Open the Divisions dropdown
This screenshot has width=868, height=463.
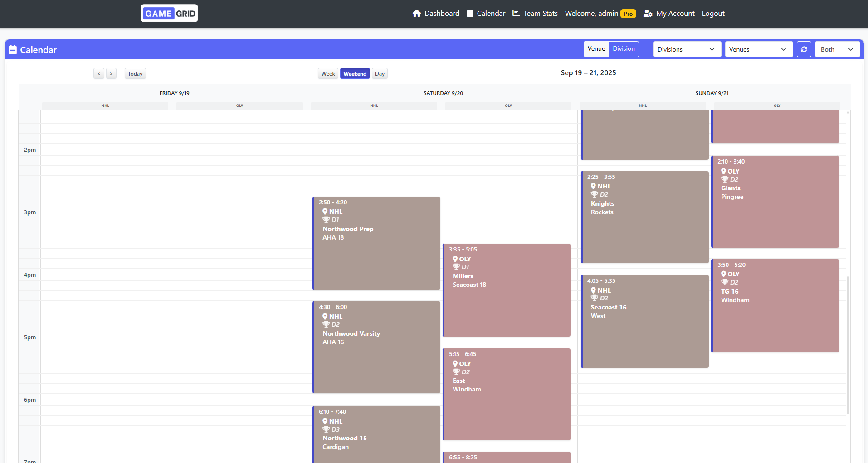[x=686, y=49]
